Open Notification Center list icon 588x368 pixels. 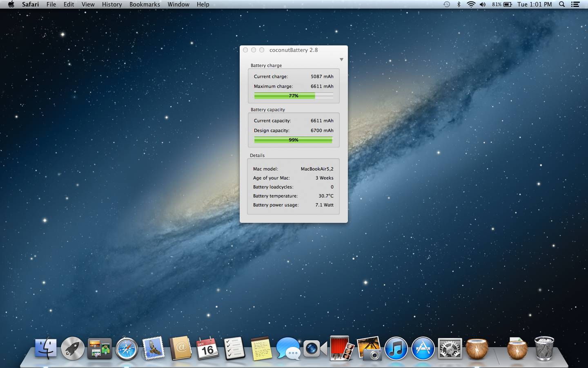tap(575, 4)
